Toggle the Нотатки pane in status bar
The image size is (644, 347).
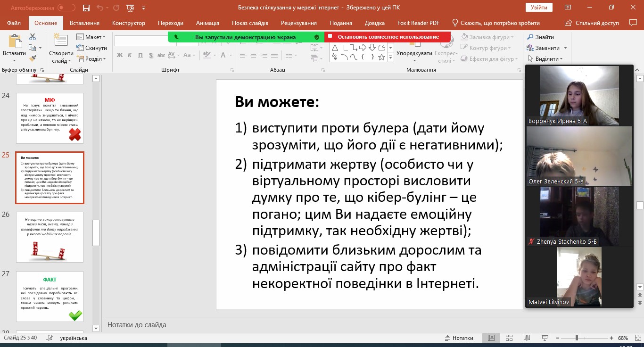tap(459, 338)
